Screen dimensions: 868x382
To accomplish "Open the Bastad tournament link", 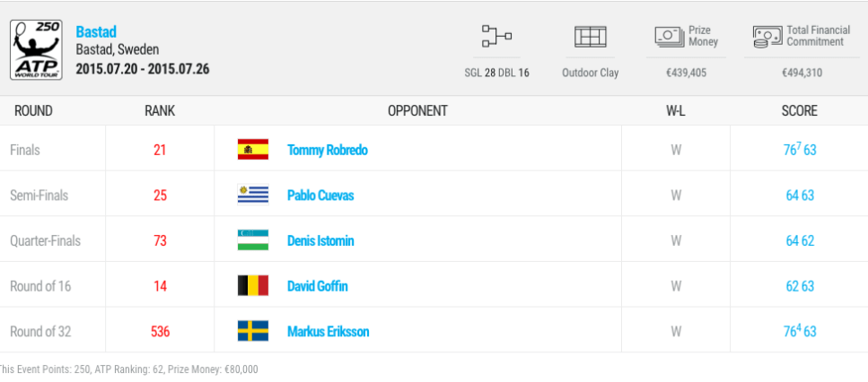I will click(x=94, y=32).
